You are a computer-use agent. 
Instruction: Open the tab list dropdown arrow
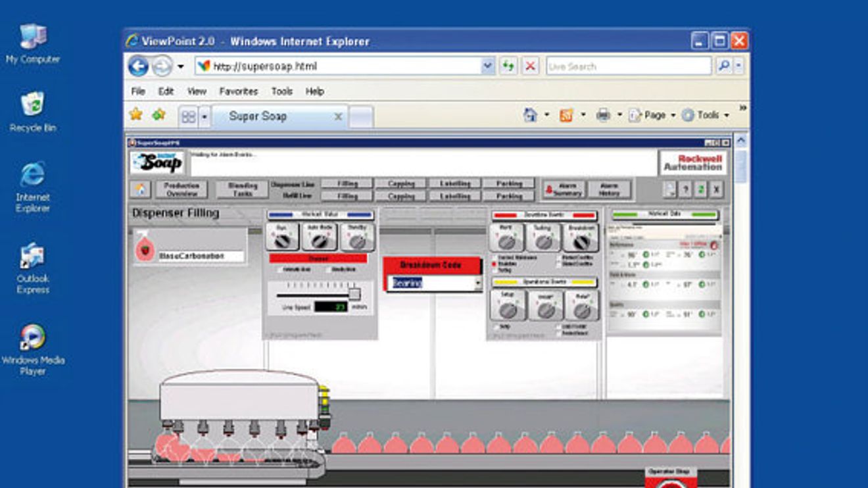(x=204, y=116)
